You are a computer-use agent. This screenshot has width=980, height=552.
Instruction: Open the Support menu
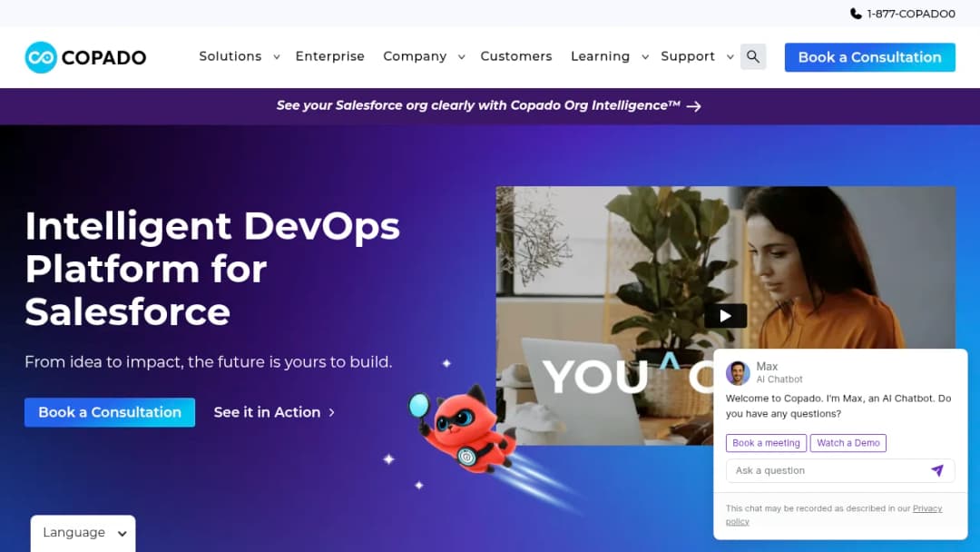(688, 56)
